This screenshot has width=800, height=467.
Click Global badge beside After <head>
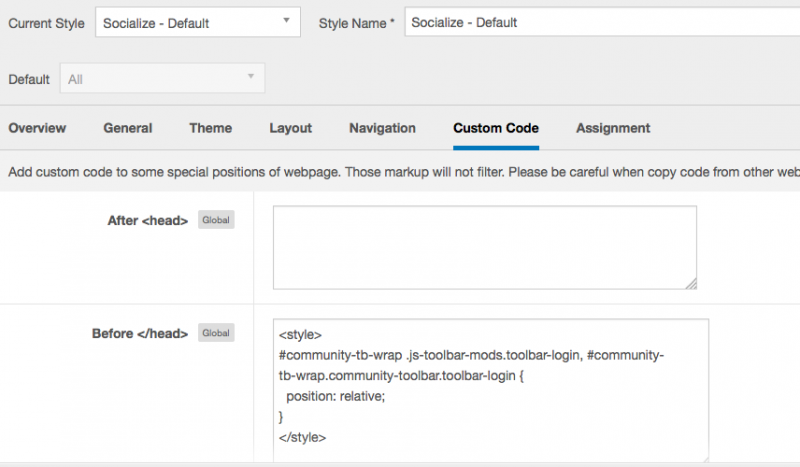(x=216, y=220)
